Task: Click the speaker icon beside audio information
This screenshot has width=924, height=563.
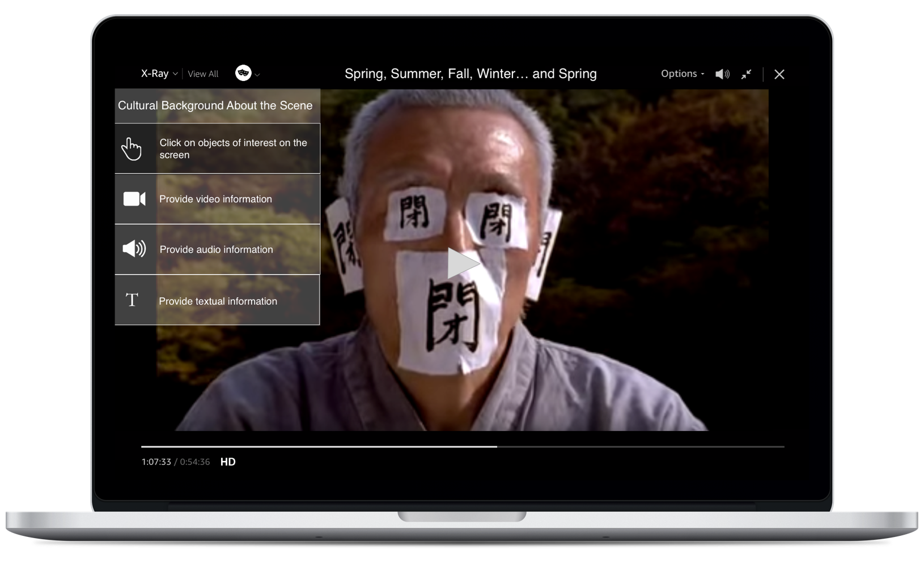Action: pos(134,249)
